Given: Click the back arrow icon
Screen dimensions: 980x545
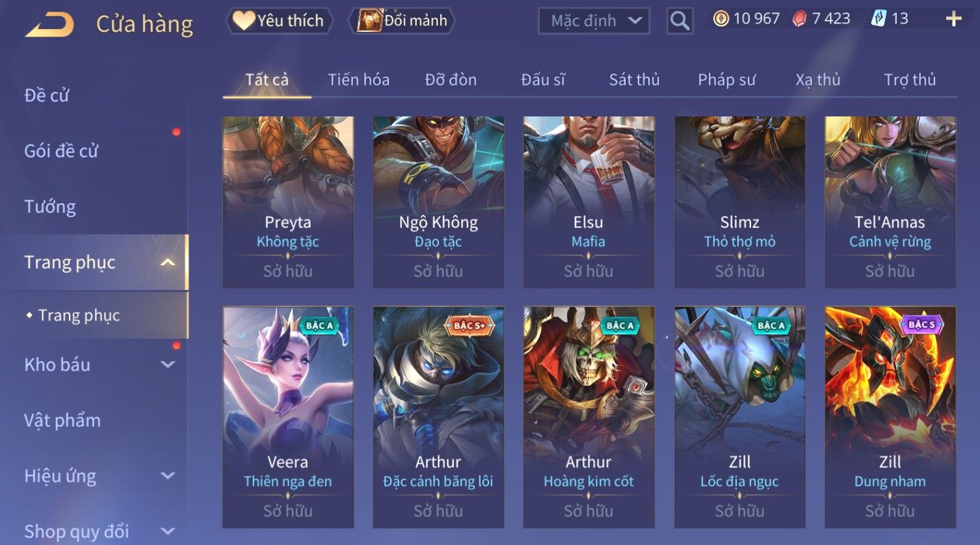Looking at the screenshot, I should [x=49, y=24].
